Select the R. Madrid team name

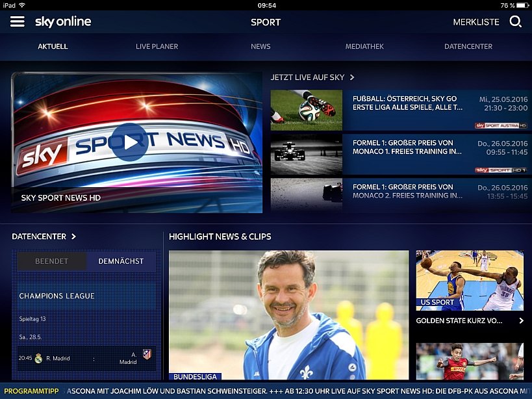pyautogui.click(x=58, y=358)
